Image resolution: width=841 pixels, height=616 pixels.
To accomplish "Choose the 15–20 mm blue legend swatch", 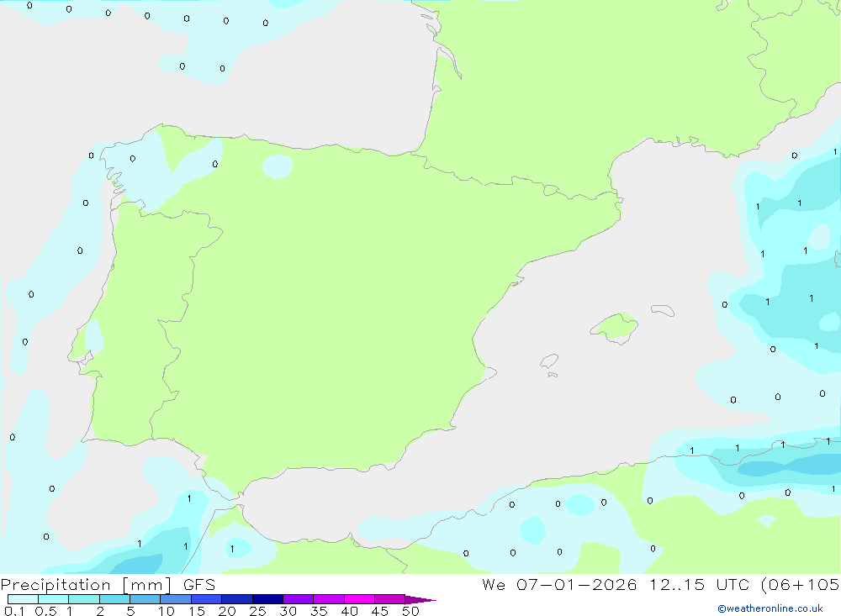I will pos(207,599).
